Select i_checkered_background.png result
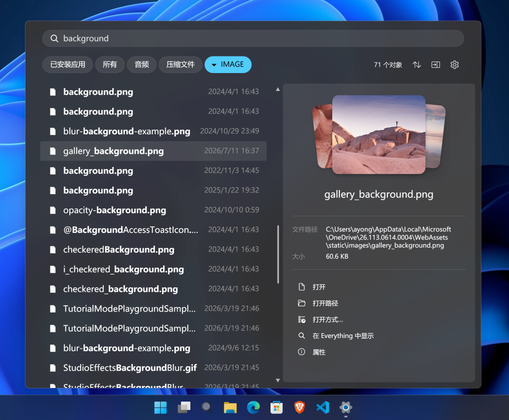The width and height of the screenshot is (509, 420). click(x=153, y=270)
